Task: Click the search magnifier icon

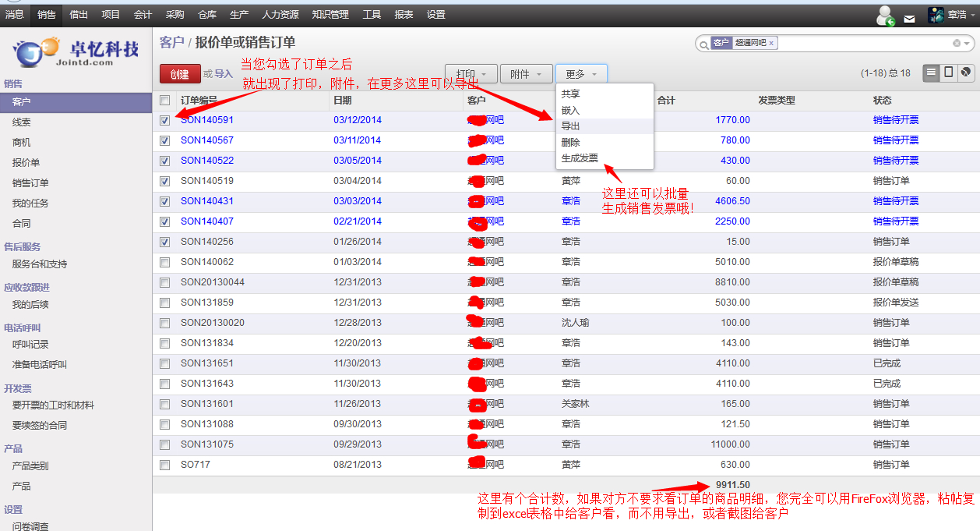Action: pyautogui.click(x=703, y=44)
